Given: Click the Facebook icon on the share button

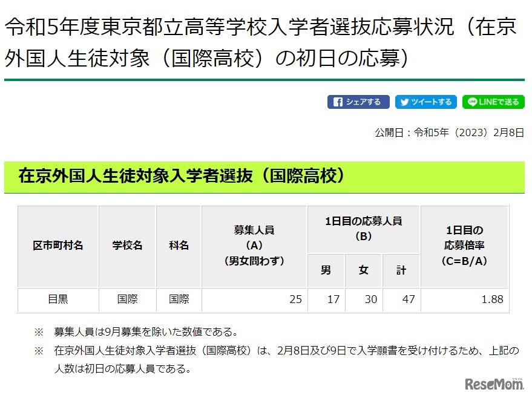Looking at the screenshot, I should coord(338,102).
